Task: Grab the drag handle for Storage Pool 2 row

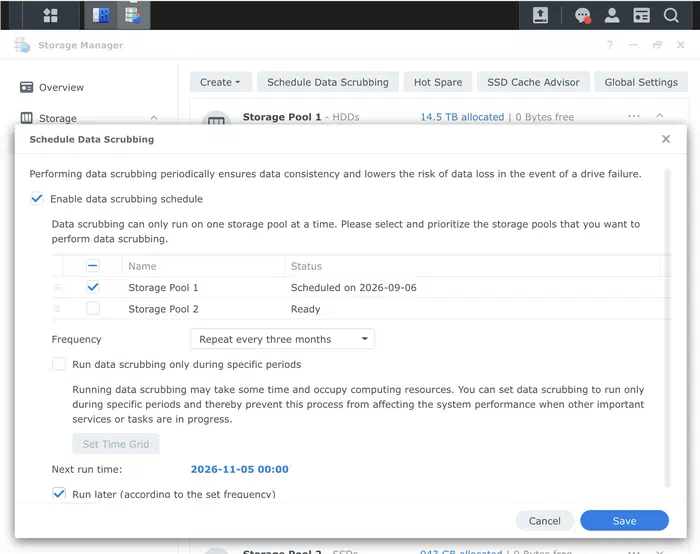Action: click(x=57, y=309)
